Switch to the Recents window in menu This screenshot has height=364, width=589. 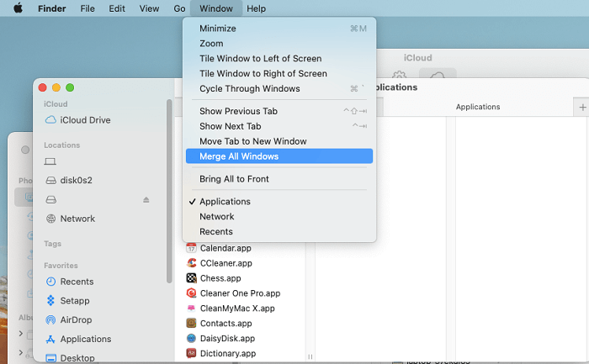coord(279,231)
